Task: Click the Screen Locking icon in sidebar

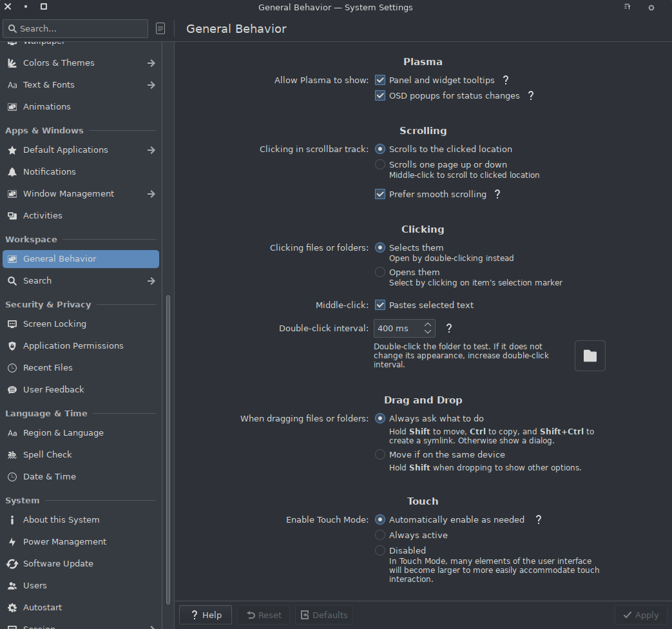Action: 12,324
